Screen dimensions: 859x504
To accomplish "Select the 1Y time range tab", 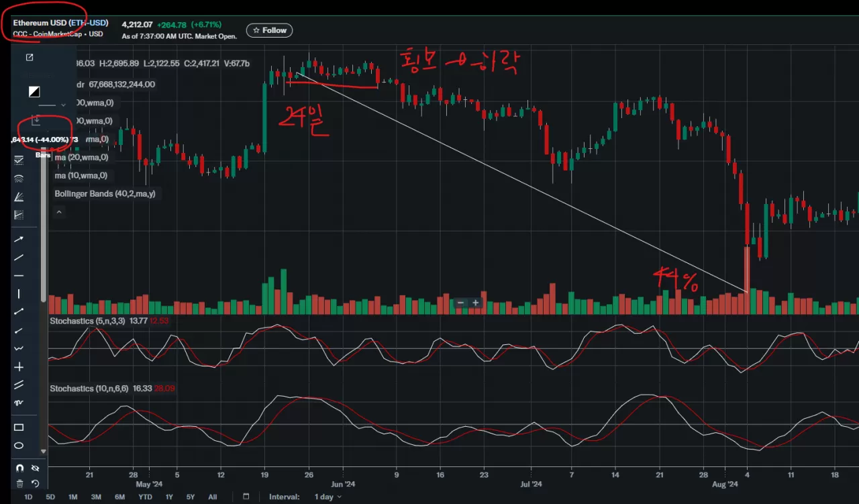I will coord(168,497).
